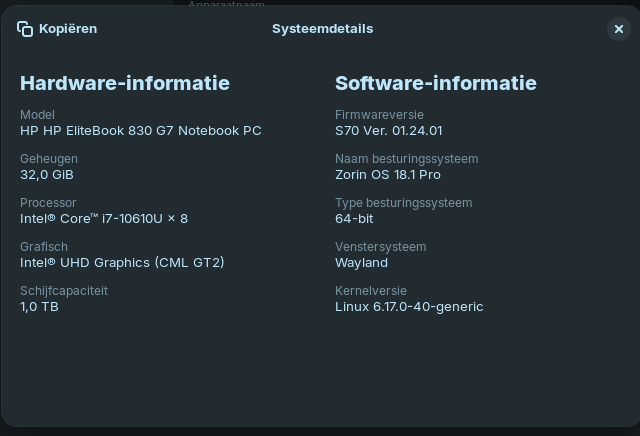Close the Systeemdetails dialog
This screenshot has height=436, width=640.
tap(619, 29)
